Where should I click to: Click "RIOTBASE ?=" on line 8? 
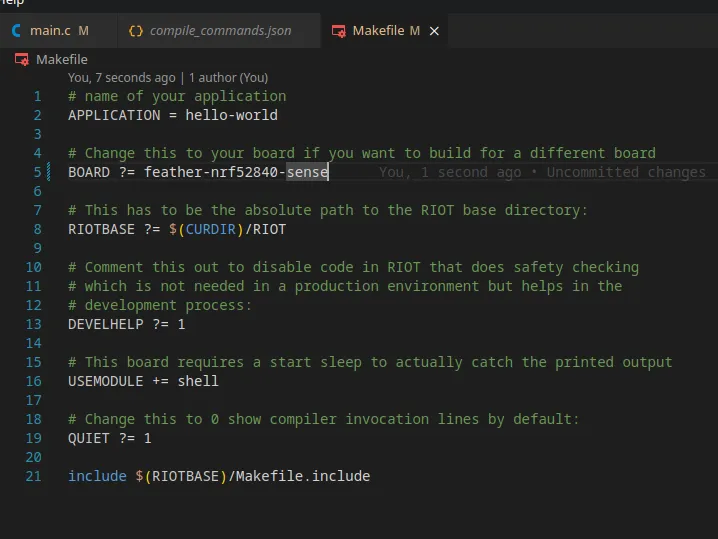pyautogui.click(x=114, y=229)
